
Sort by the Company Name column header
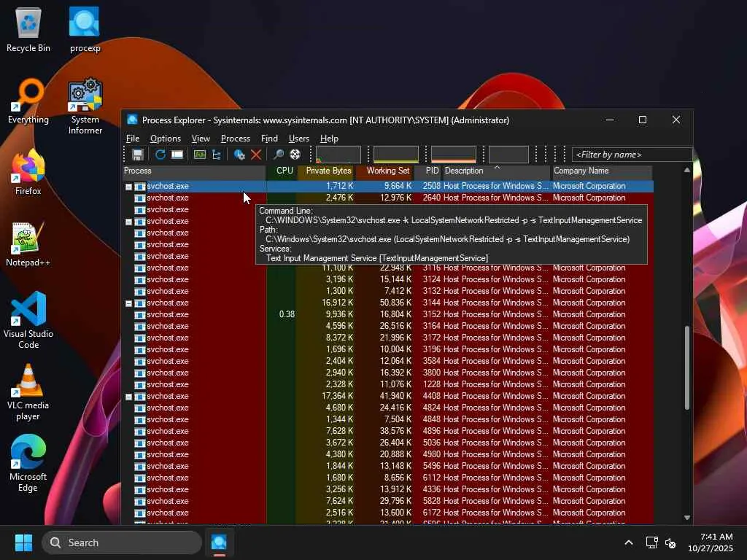click(602, 171)
